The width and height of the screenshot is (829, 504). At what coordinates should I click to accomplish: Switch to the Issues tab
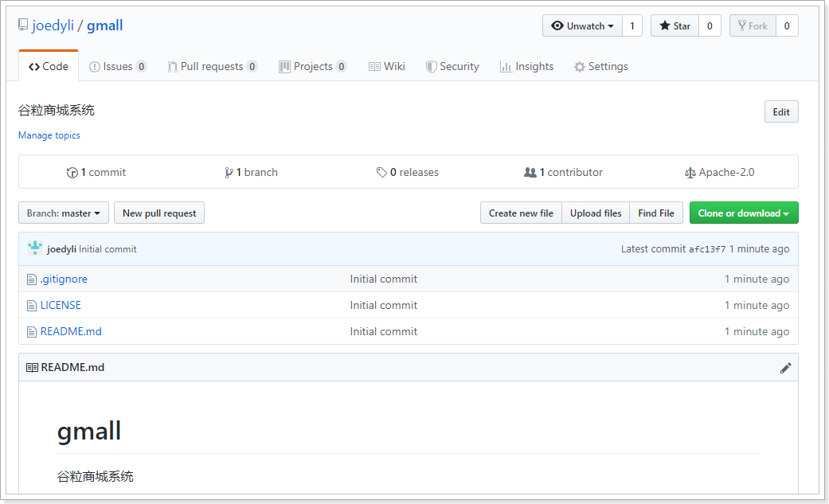pyautogui.click(x=117, y=67)
